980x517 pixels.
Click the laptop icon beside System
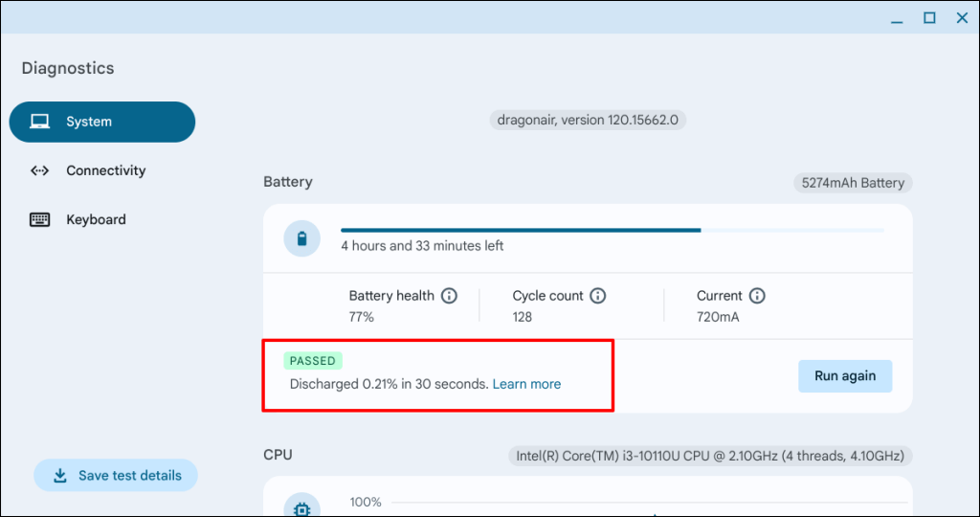39,122
